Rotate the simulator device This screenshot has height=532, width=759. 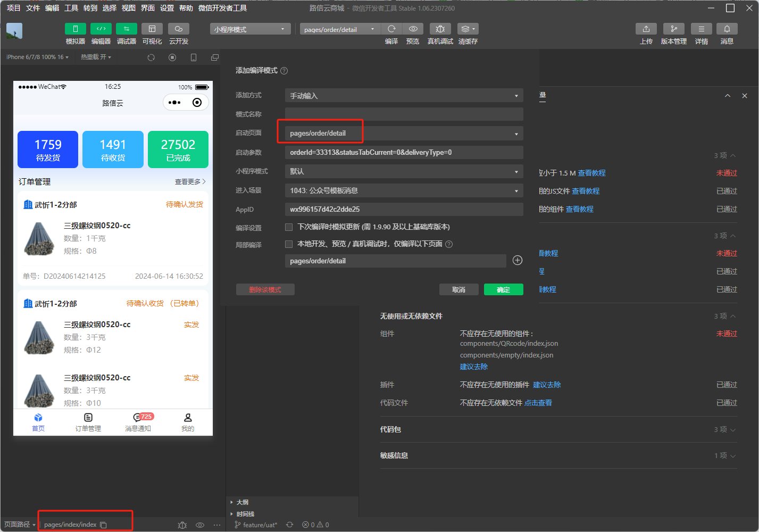click(x=151, y=57)
